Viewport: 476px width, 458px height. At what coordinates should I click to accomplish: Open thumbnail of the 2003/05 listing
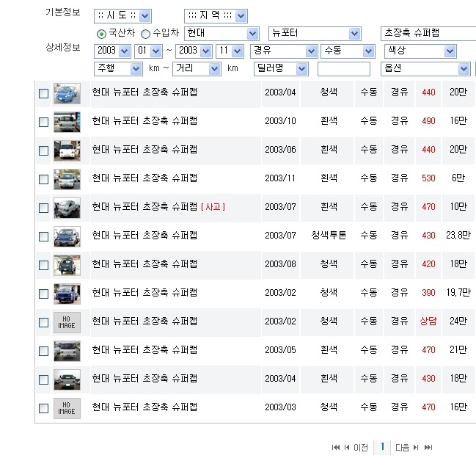[x=67, y=351]
